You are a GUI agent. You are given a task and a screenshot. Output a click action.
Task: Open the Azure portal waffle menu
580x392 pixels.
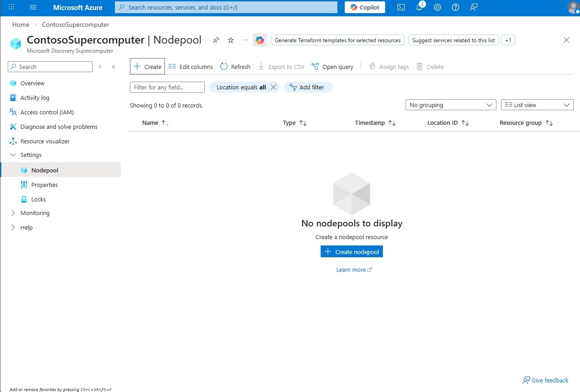click(x=12, y=7)
